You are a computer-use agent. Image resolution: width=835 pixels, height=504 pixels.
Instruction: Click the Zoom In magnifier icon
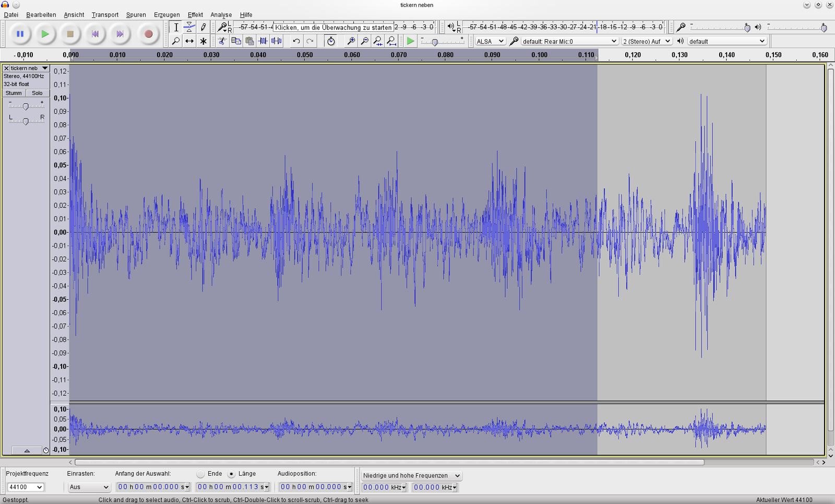click(351, 41)
